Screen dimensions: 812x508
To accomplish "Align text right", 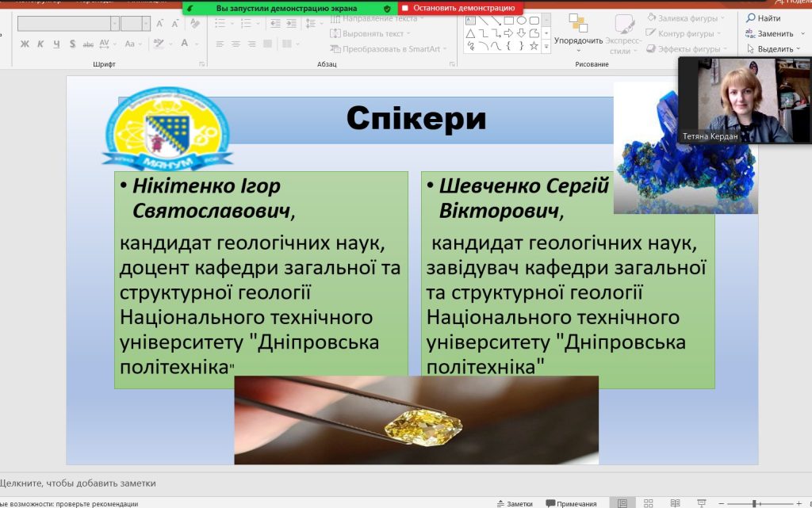I will (251, 44).
